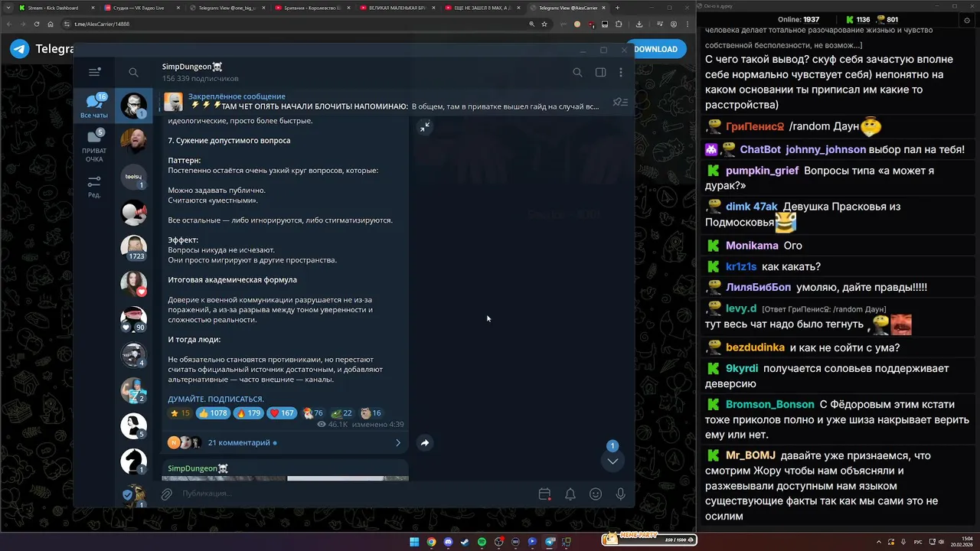Jump to the newest message via down-arrow button

(612, 461)
